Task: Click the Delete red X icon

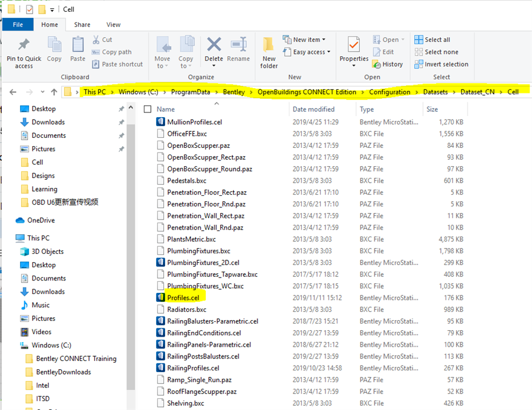Action: 214,44
